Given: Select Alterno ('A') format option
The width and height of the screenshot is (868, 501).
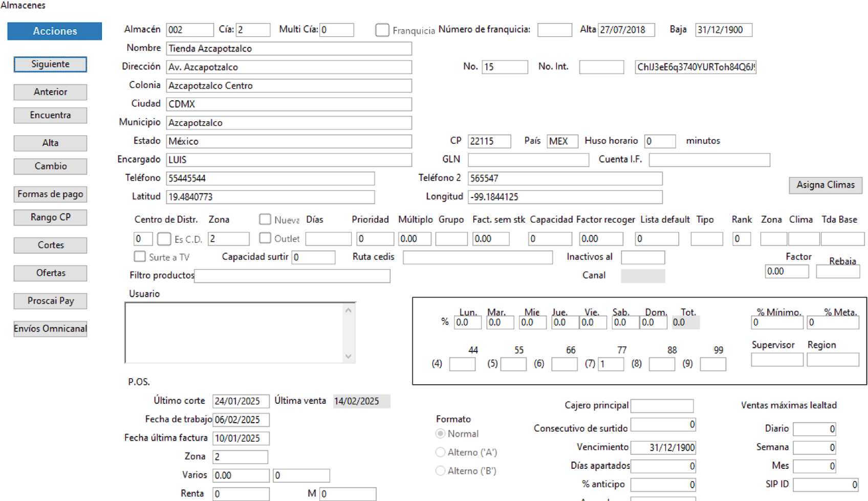Looking at the screenshot, I should (440, 452).
